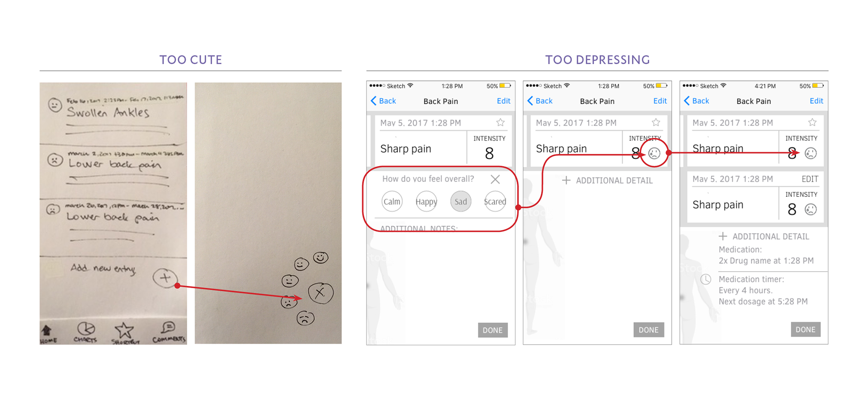868x395 pixels.
Task: Expand Additional Detail in second phone screen
Action: (x=607, y=181)
